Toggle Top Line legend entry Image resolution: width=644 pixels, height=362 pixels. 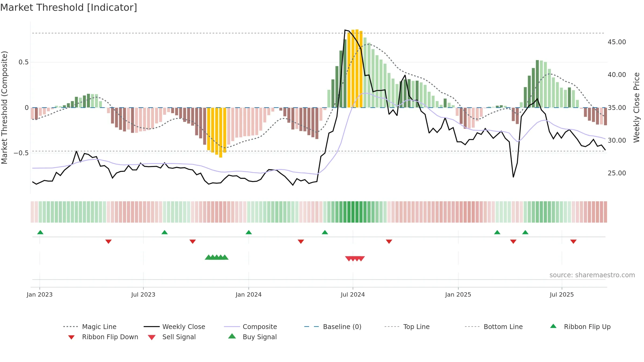[x=407, y=327]
